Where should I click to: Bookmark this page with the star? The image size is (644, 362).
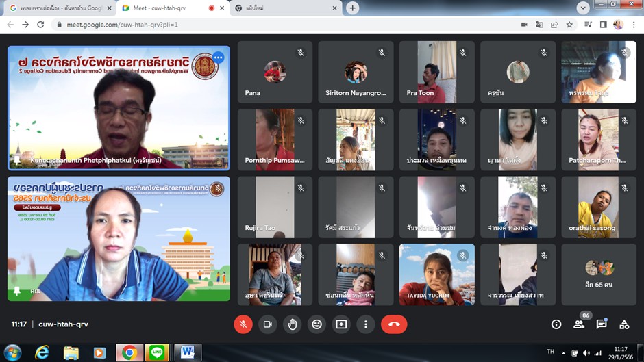coord(569,25)
